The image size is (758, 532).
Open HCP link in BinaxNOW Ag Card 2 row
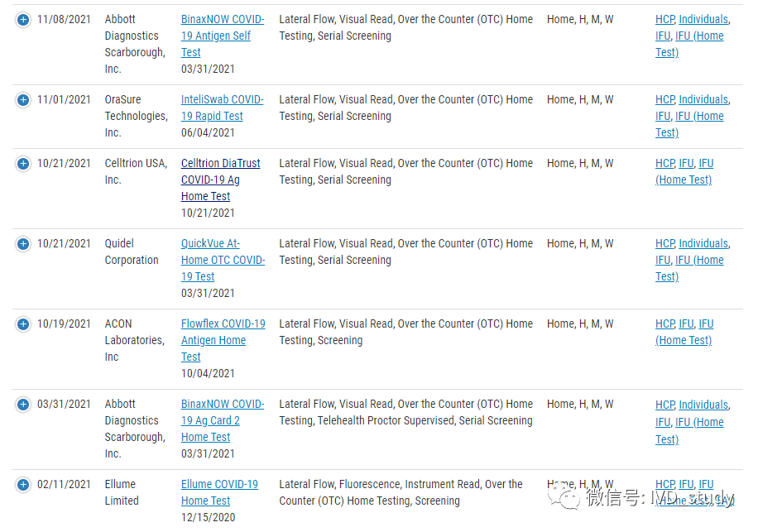coord(664,405)
